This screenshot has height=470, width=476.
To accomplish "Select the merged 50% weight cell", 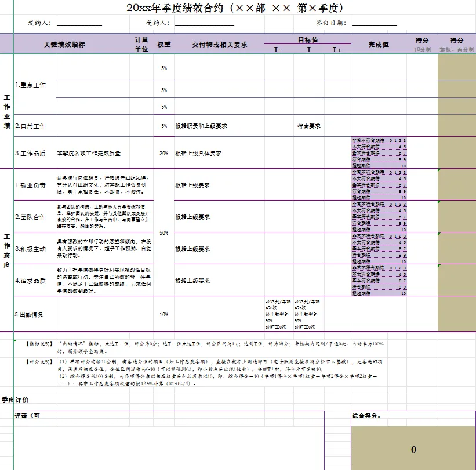I will tap(164, 232).
